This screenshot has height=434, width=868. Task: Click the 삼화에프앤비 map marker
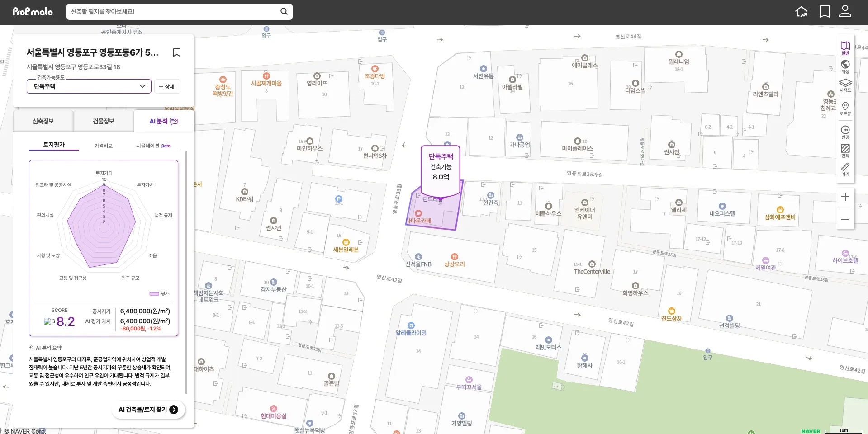tap(780, 214)
